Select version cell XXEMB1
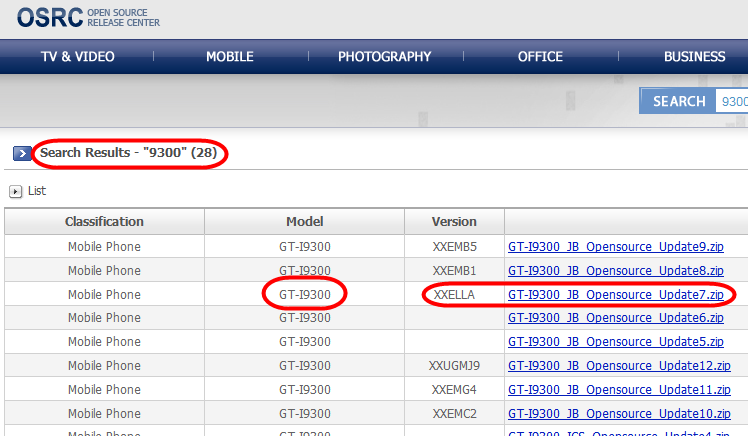Image resolution: width=748 pixels, height=436 pixels. coord(454,270)
